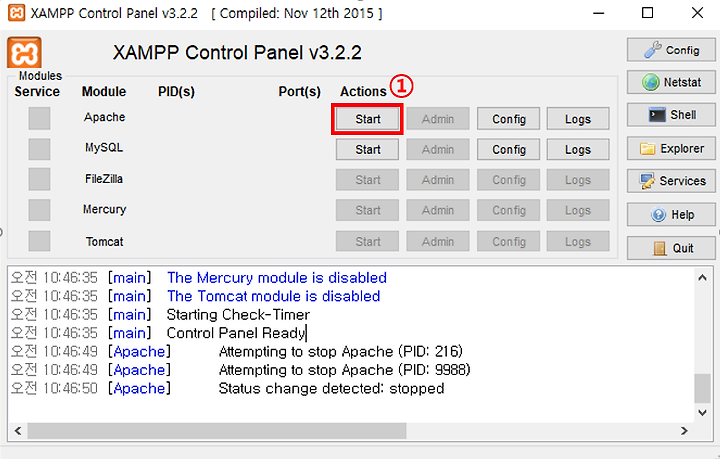Click log line 'Control Panel Ready'
This screenshot has height=459, width=720.
click(236, 333)
